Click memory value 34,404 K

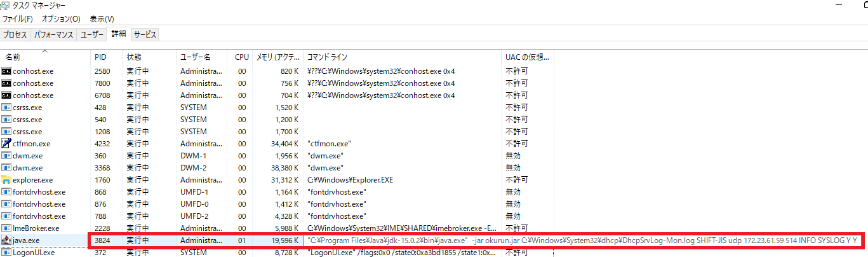click(x=283, y=144)
